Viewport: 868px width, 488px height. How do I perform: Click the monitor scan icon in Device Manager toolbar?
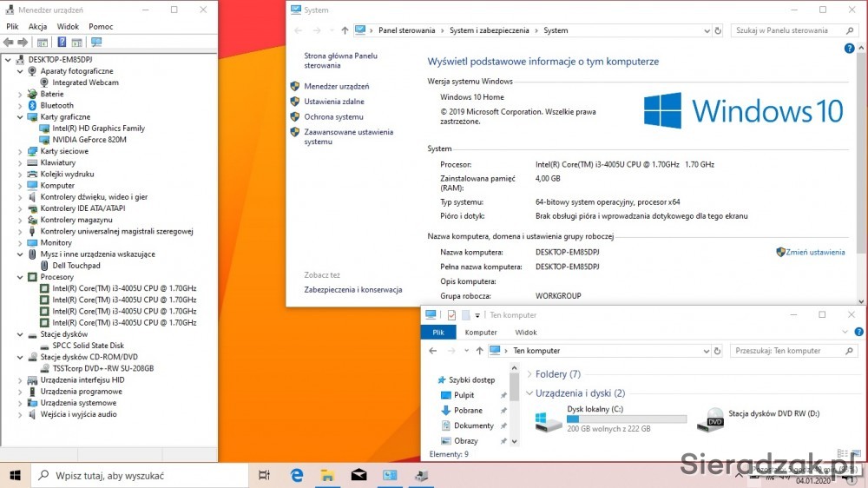click(96, 42)
